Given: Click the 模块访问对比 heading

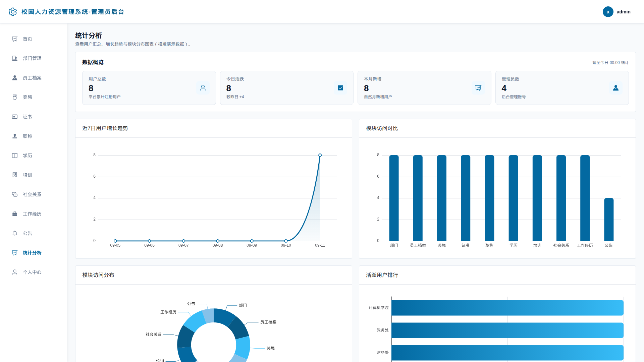Looking at the screenshot, I should pyautogui.click(x=382, y=128).
